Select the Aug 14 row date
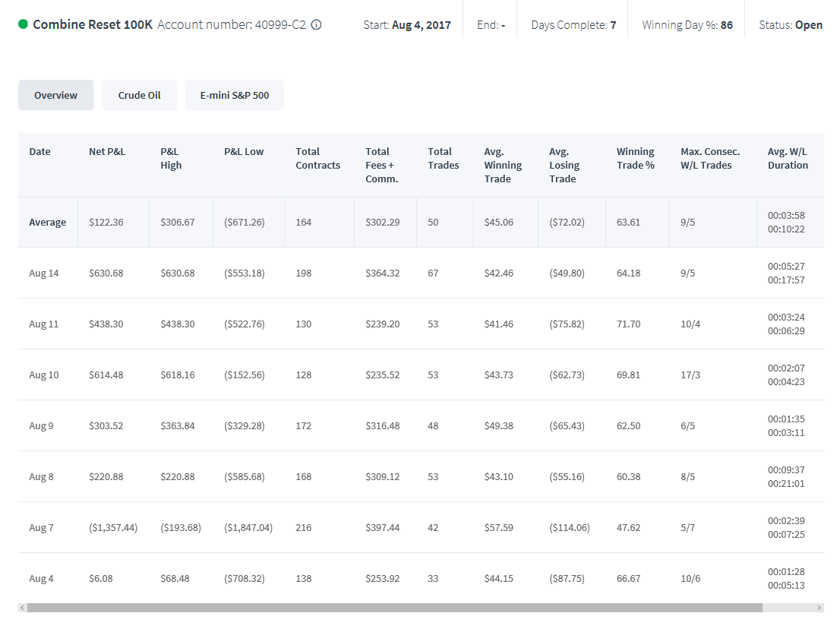 [44, 273]
